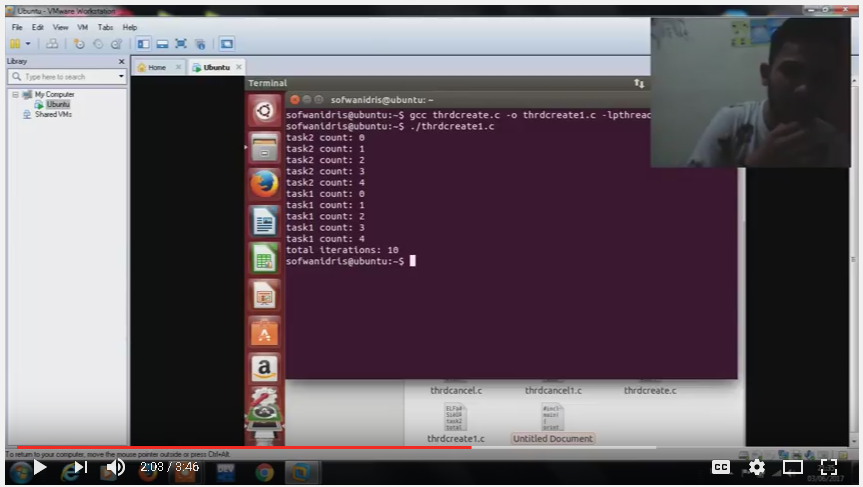863x487 pixels.
Task: Open the VM menu
Action: (x=83, y=27)
